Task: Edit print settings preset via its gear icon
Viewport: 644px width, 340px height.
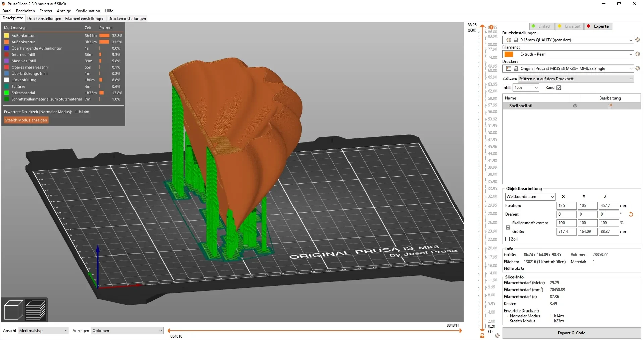Action: pyautogui.click(x=638, y=40)
